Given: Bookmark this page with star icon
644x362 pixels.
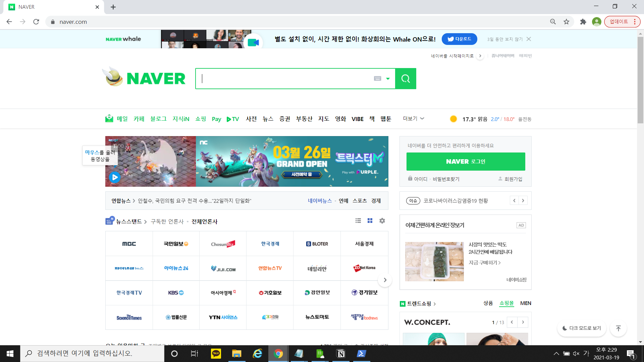Looking at the screenshot, I should (x=567, y=22).
